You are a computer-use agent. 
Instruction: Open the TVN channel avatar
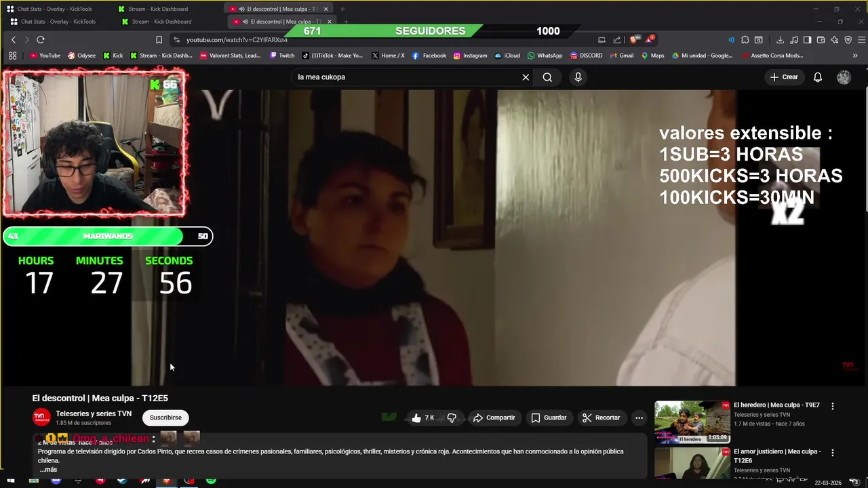41,418
